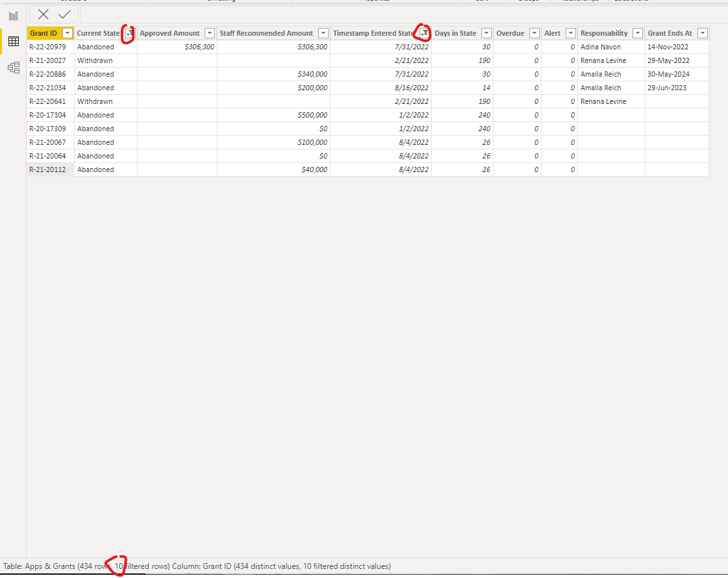This screenshot has width=728, height=578.
Task: Click cell R-22-20886
Action: tap(51, 74)
